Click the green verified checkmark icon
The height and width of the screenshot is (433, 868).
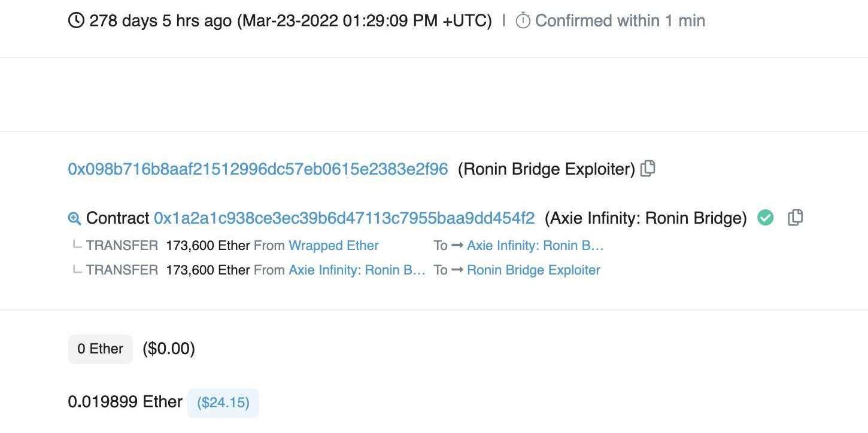click(765, 218)
